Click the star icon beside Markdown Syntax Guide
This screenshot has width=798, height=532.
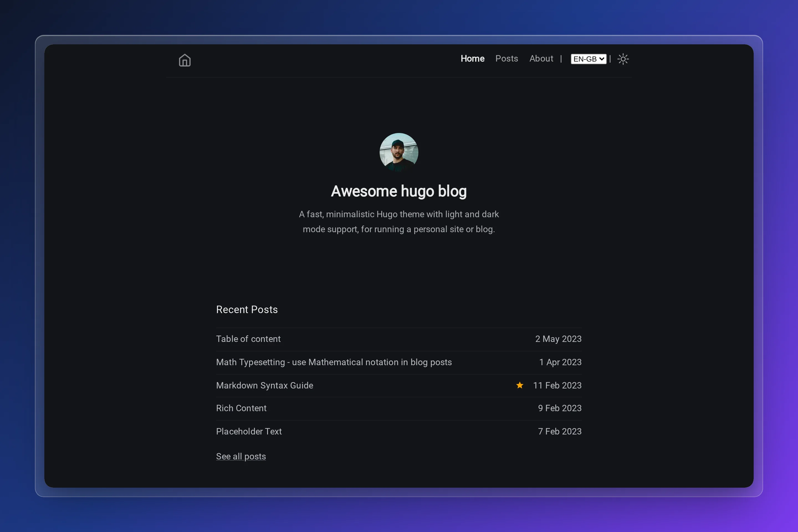point(520,385)
